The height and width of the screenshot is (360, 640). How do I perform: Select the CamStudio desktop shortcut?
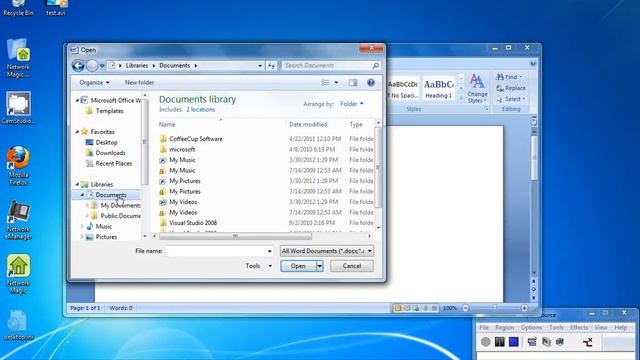18,108
